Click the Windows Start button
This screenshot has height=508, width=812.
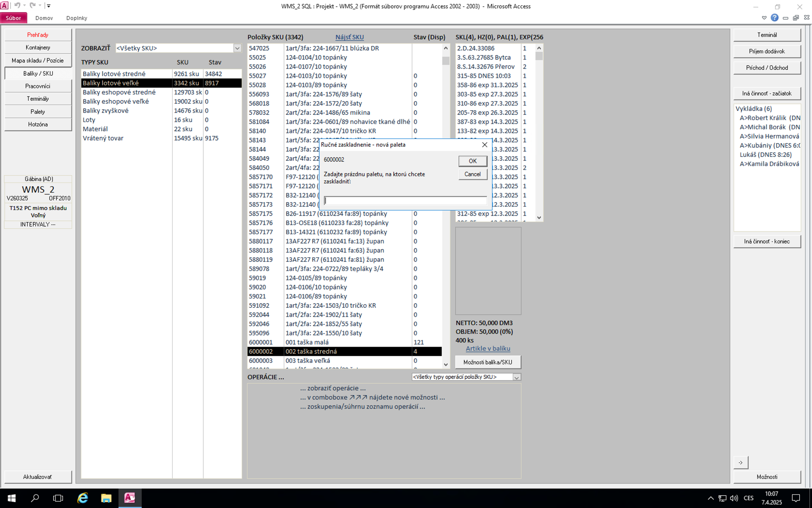[x=11, y=498]
